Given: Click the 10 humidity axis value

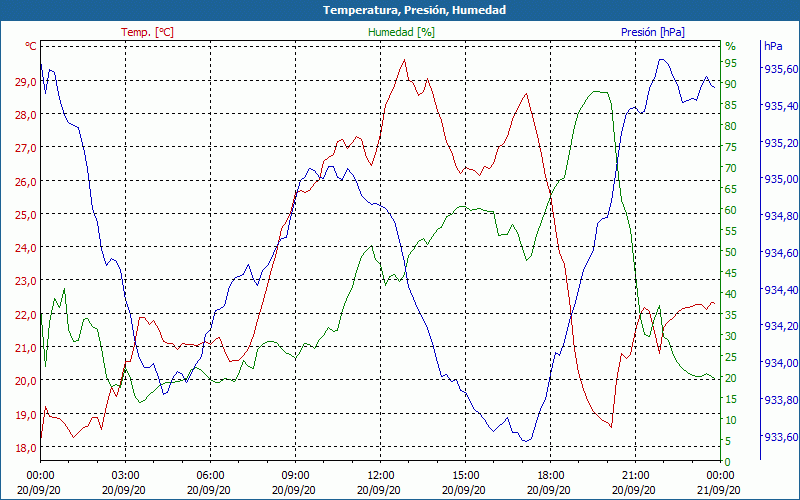Looking at the screenshot, I should coord(731,420).
